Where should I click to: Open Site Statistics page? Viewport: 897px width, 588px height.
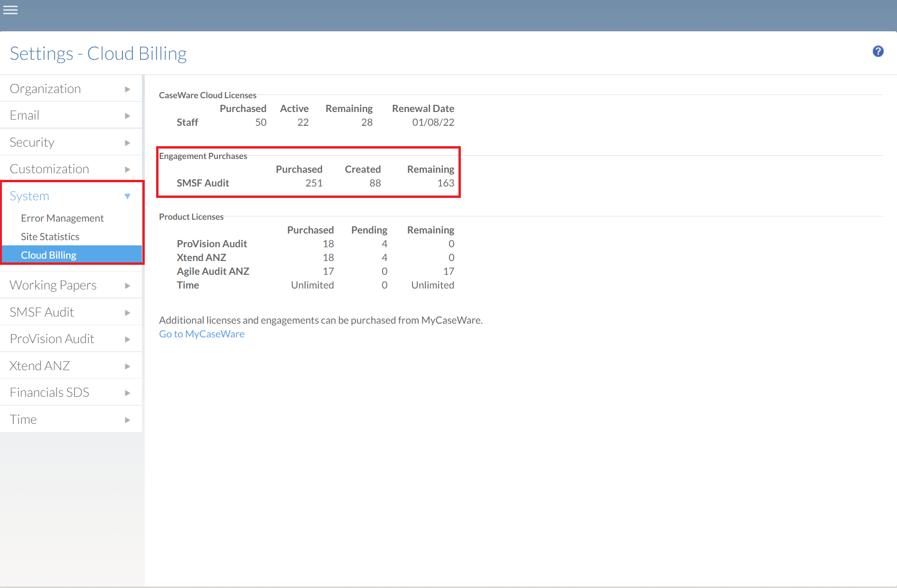[x=50, y=237]
